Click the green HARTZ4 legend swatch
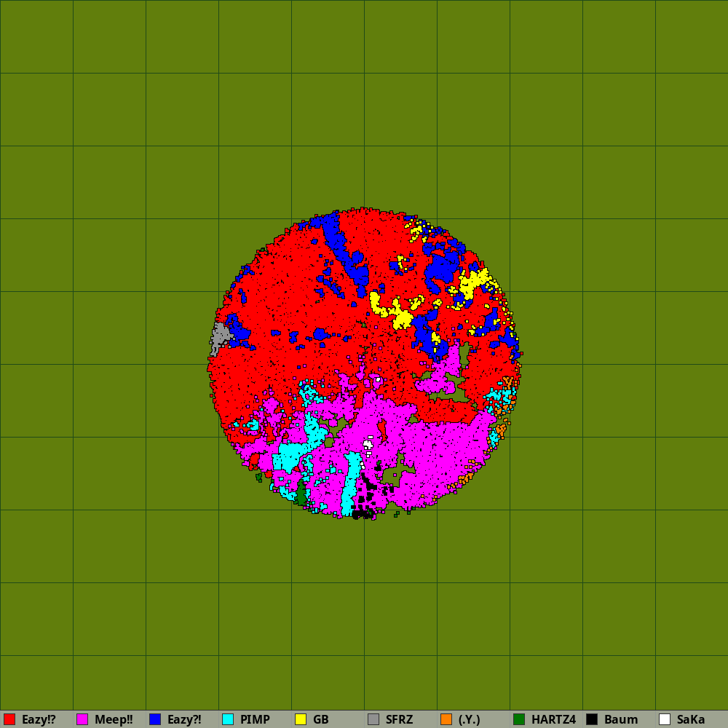Viewport: 728px width, 728px height. coord(519,719)
